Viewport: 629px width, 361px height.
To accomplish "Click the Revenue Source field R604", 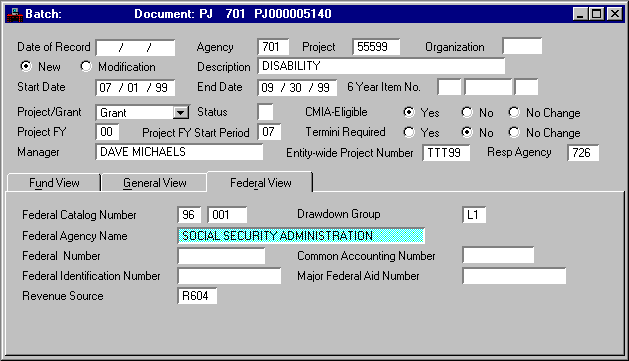I will pyautogui.click(x=197, y=296).
